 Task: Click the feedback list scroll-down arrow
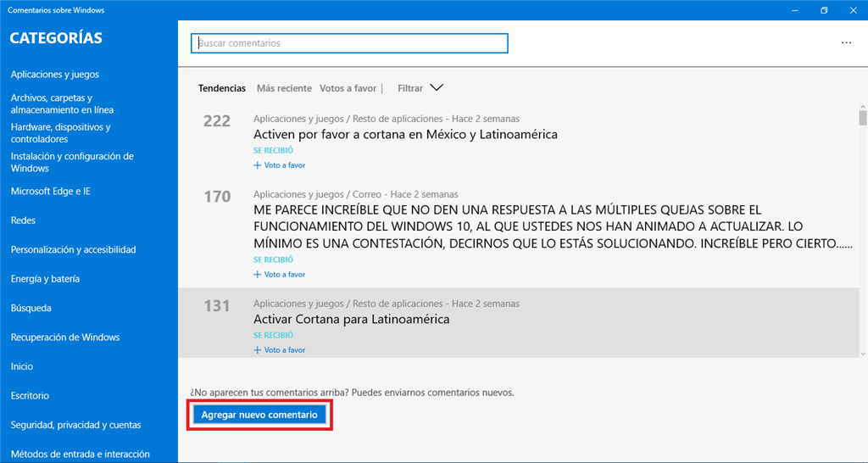coord(862,354)
